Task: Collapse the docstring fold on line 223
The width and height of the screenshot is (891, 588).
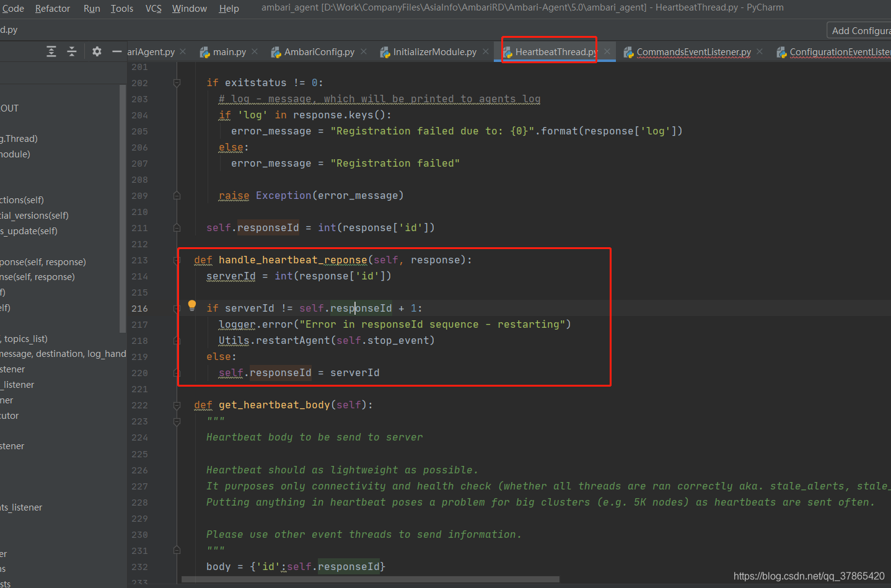Action: click(x=177, y=421)
